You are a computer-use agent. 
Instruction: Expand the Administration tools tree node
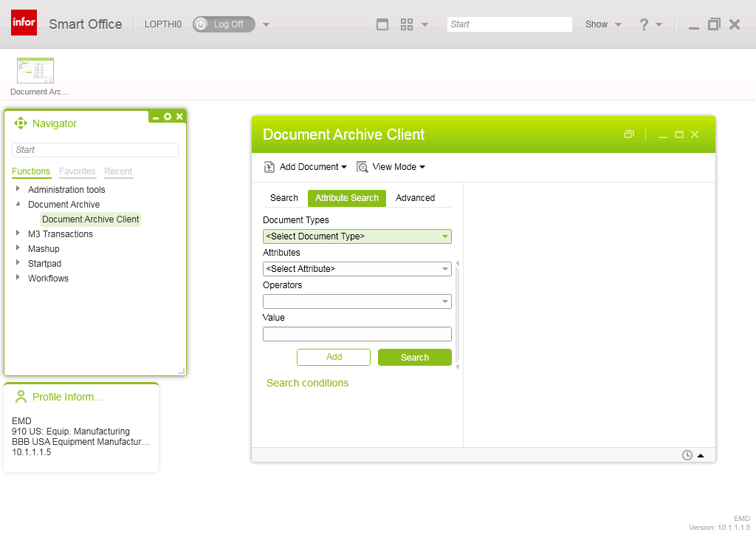pos(18,189)
